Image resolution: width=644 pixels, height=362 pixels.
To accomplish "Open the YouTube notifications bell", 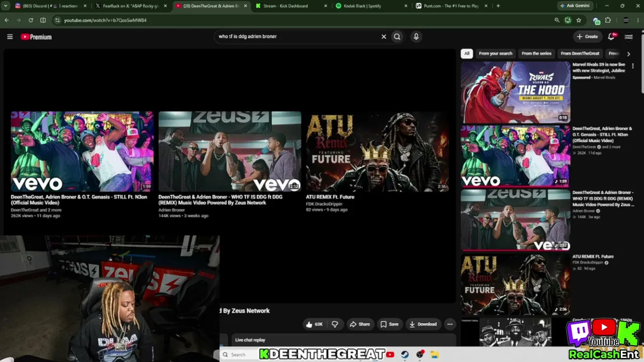I will tap(611, 36).
